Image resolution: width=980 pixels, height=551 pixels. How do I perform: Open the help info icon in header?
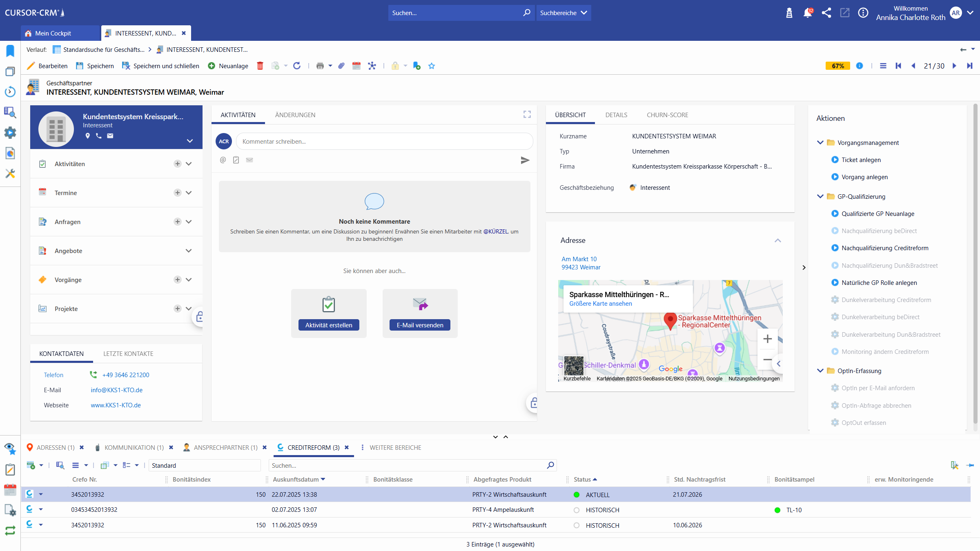[863, 13]
